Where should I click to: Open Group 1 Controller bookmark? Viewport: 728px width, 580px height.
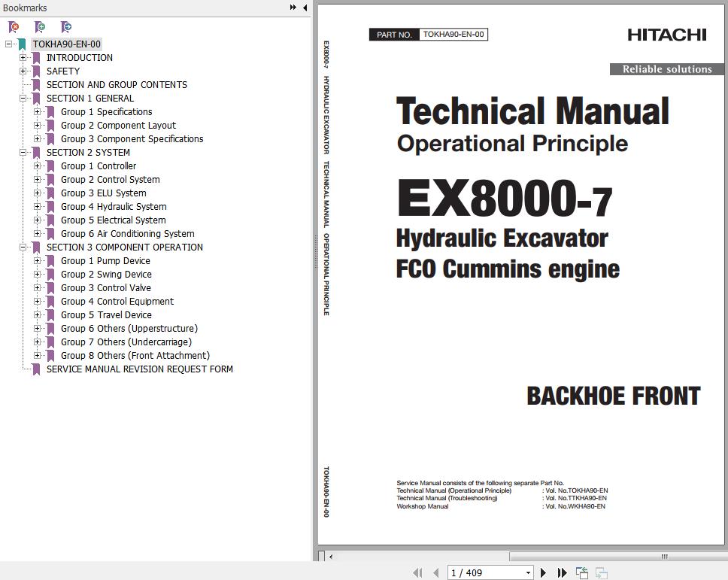(x=99, y=165)
